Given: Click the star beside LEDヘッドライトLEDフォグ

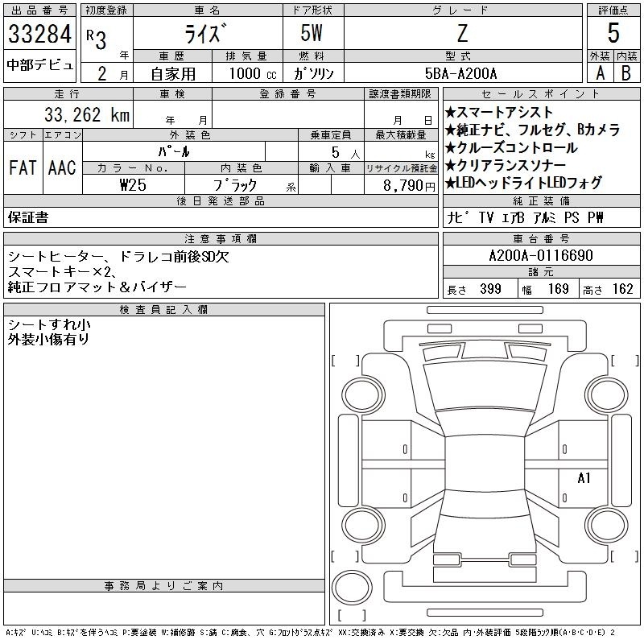Looking at the screenshot, I should 450,184.
